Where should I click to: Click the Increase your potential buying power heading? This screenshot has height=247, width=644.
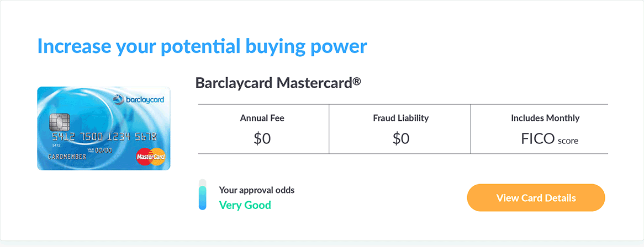click(202, 47)
